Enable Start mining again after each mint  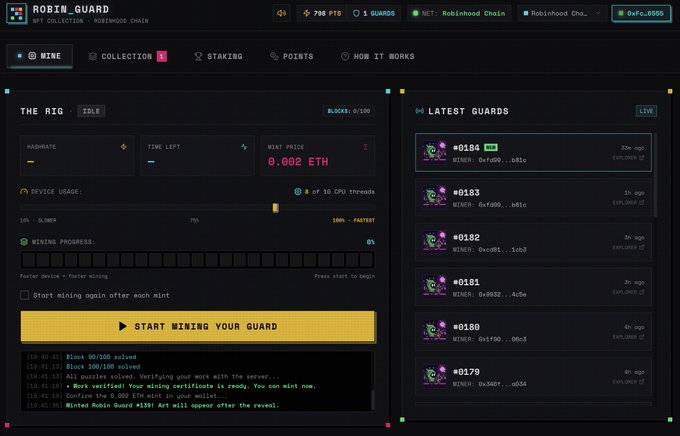pos(25,295)
